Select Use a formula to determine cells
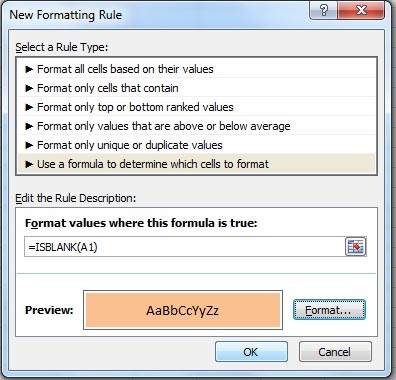This screenshot has width=396, height=380. point(197,164)
